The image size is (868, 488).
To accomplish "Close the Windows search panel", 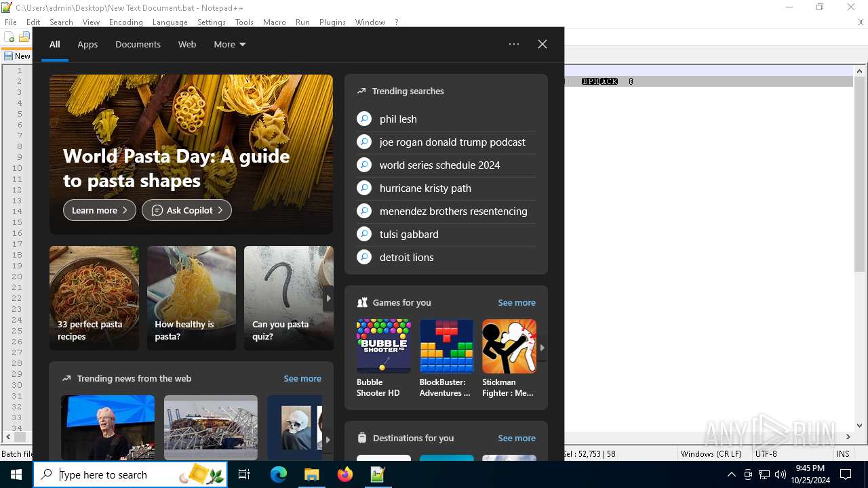I will point(542,44).
